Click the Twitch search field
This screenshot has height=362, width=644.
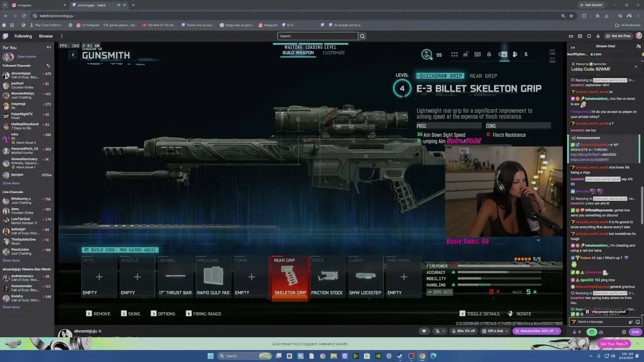coord(317,36)
